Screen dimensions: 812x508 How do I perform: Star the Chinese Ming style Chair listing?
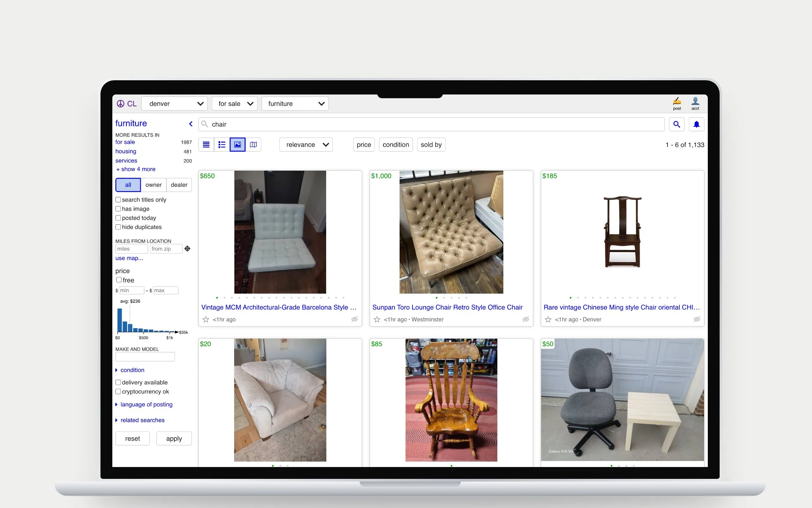pyautogui.click(x=548, y=319)
